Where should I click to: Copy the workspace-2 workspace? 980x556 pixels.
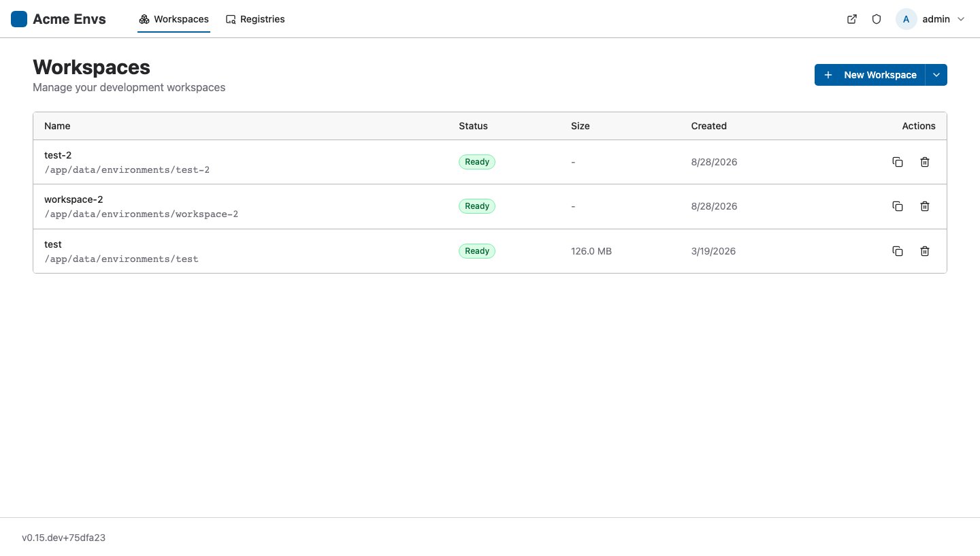pos(898,206)
